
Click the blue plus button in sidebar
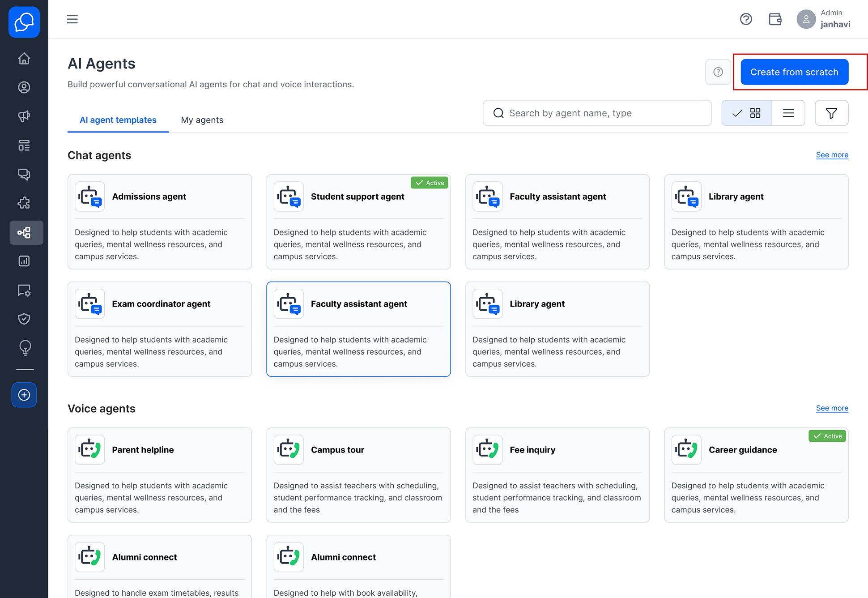pos(24,395)
